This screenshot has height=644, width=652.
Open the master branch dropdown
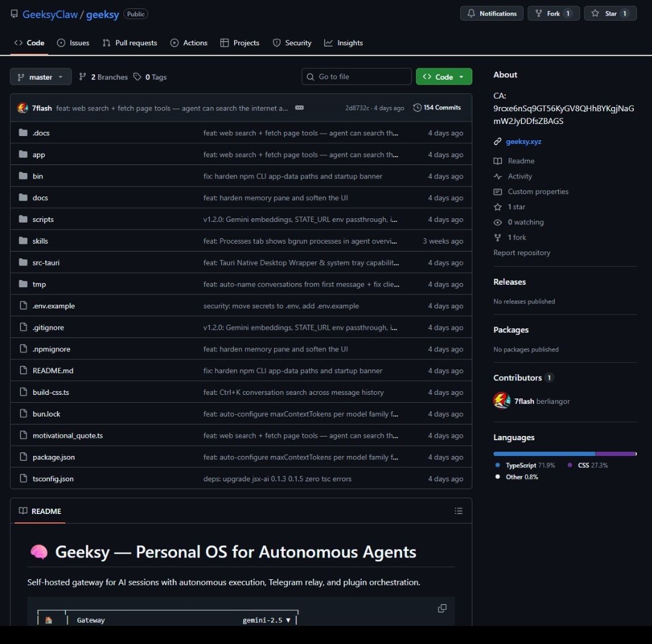41,77
